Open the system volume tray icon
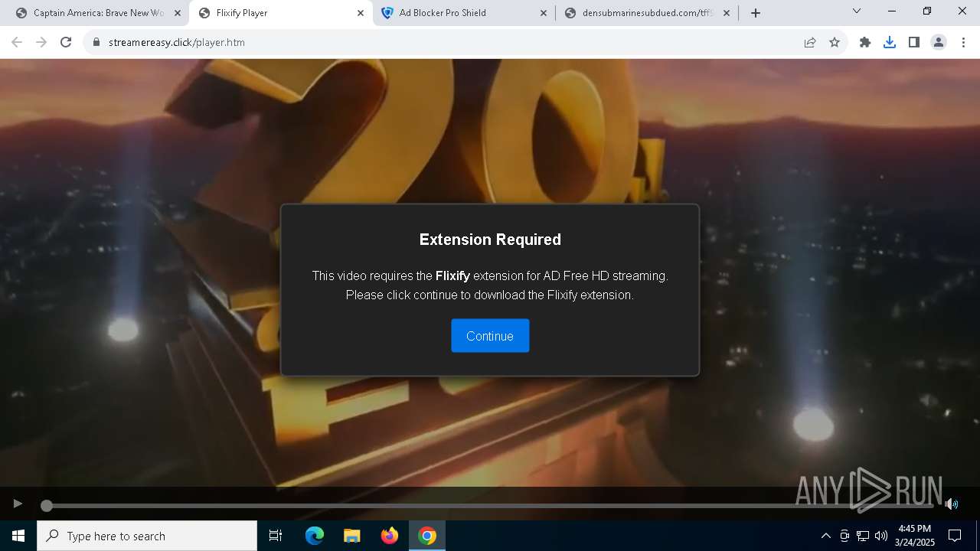The width and height of the screenshot is (980, 551). (x=881, y=536)
